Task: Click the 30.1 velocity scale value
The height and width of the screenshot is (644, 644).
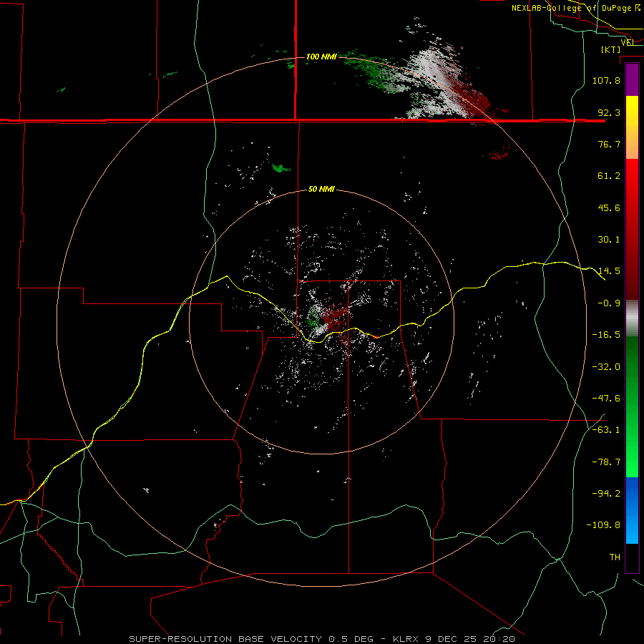Action: point(609,240)
